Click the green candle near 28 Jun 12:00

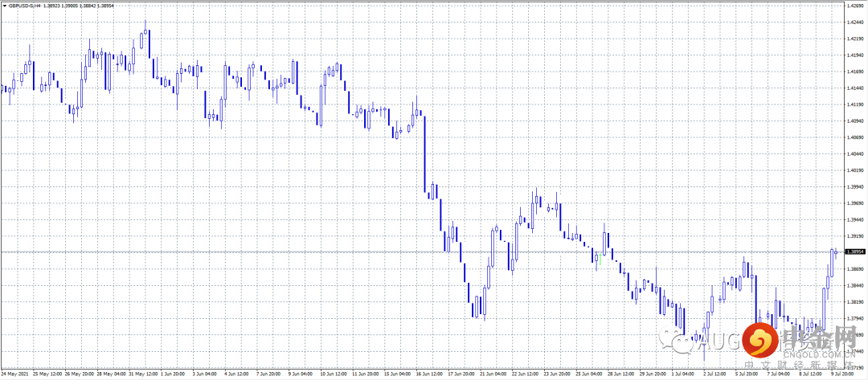pyautogui.click(x=600, y=259)
